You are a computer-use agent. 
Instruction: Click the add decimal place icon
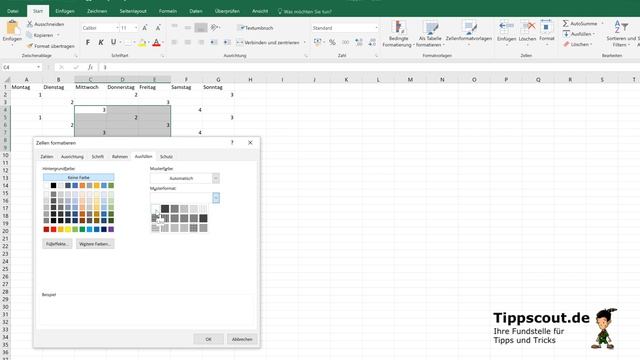pos(359,42)
